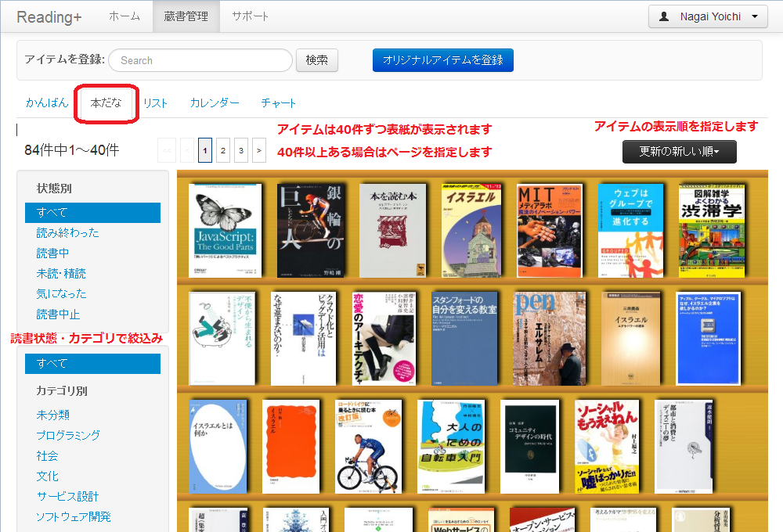Open the ロードバイクに乗るときに読む本 cover
Screen dimensions: 783x532
coord(369,447)
